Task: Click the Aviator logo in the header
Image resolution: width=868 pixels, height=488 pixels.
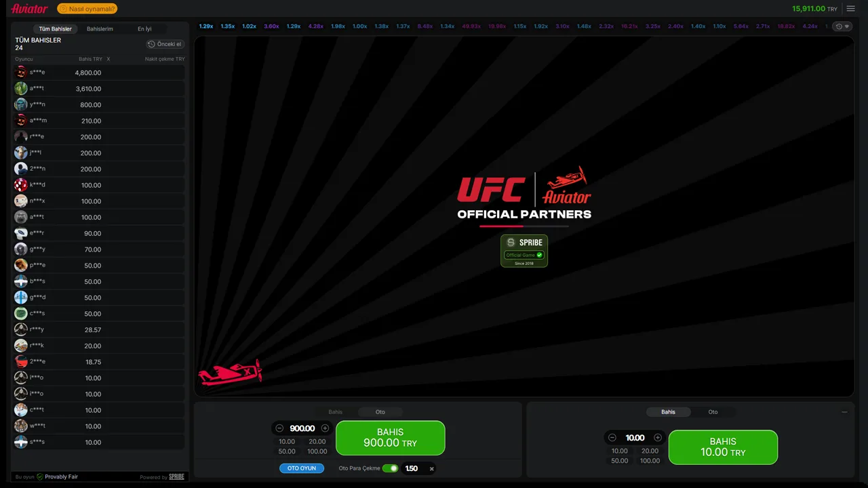Action: click(30, 9)
